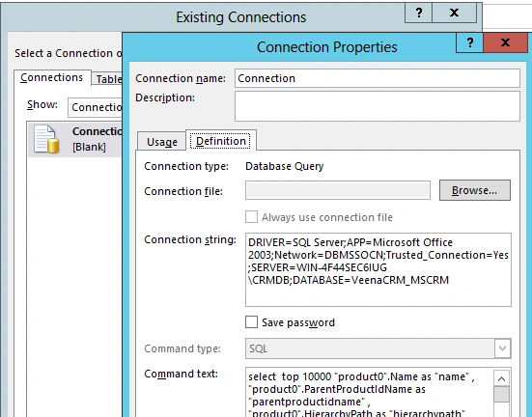Toggle the Save password checkbox
This screenshot has height=417, width=532.
251,322
